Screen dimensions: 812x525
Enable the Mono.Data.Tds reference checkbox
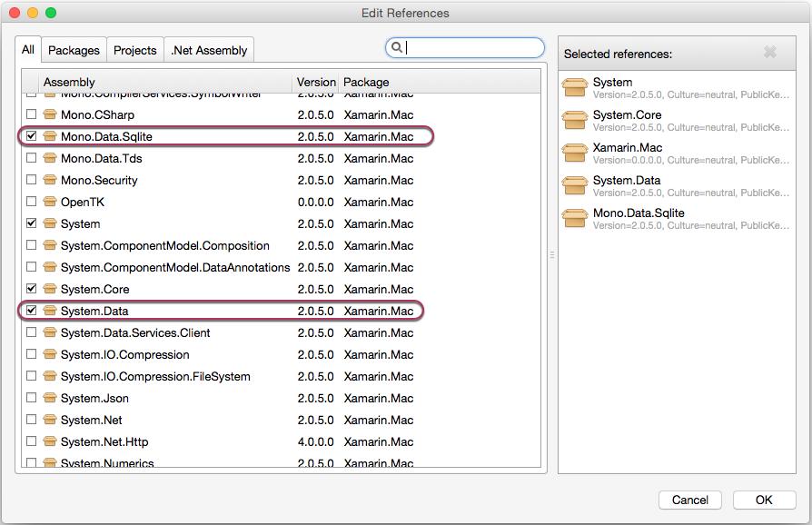[x=32, y=157]
